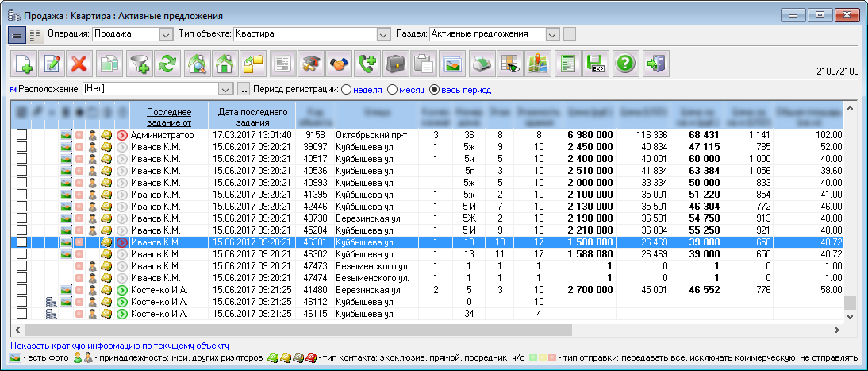Click the green refresh arrows icon
The width and height of the screenshot is (868, 371).
tap(166, 64)
